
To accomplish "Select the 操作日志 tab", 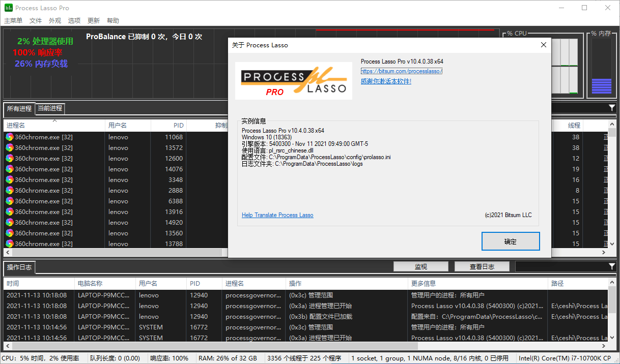I will pyautogui.click(x=19, y=268).
